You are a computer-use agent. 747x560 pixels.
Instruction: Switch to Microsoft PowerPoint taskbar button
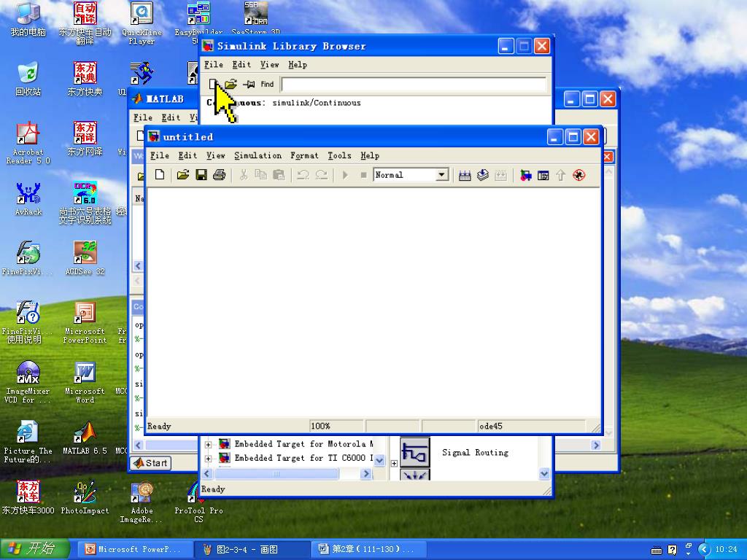tap(135, 549)
